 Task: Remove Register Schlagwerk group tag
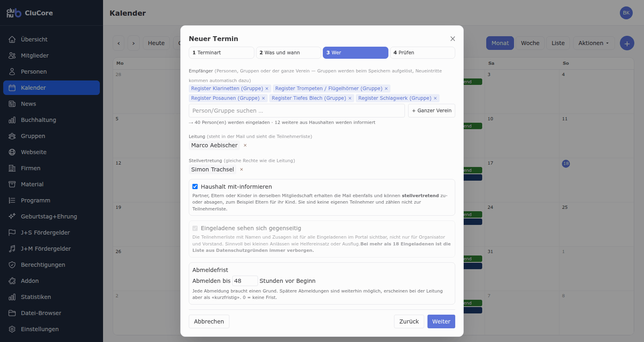coord(435,98)
